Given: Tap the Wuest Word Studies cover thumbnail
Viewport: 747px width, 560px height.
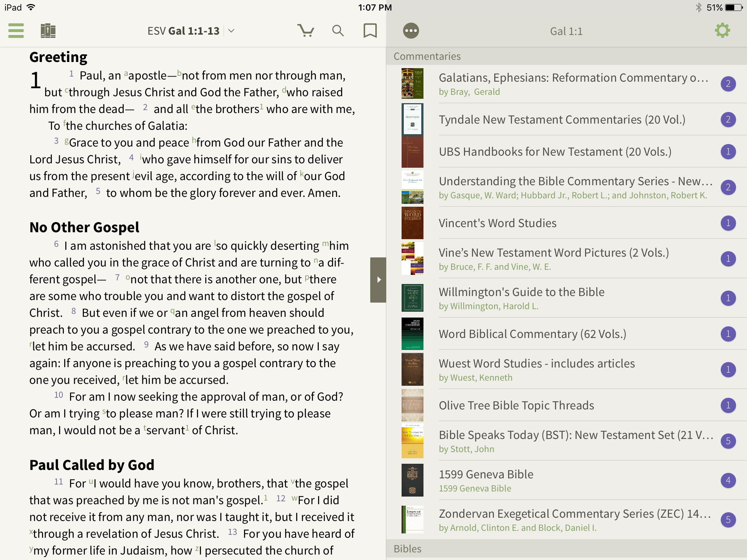Looking at the screenshot, I should (413, 370).
